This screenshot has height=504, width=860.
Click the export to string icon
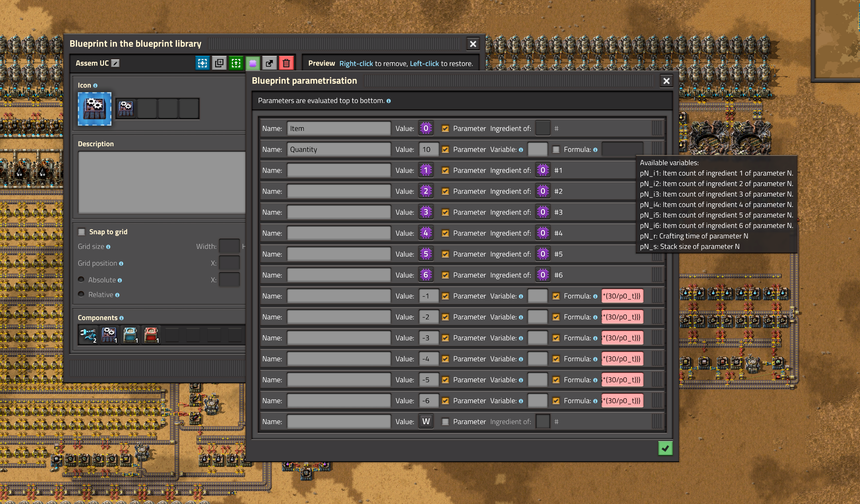click(270, 63)
